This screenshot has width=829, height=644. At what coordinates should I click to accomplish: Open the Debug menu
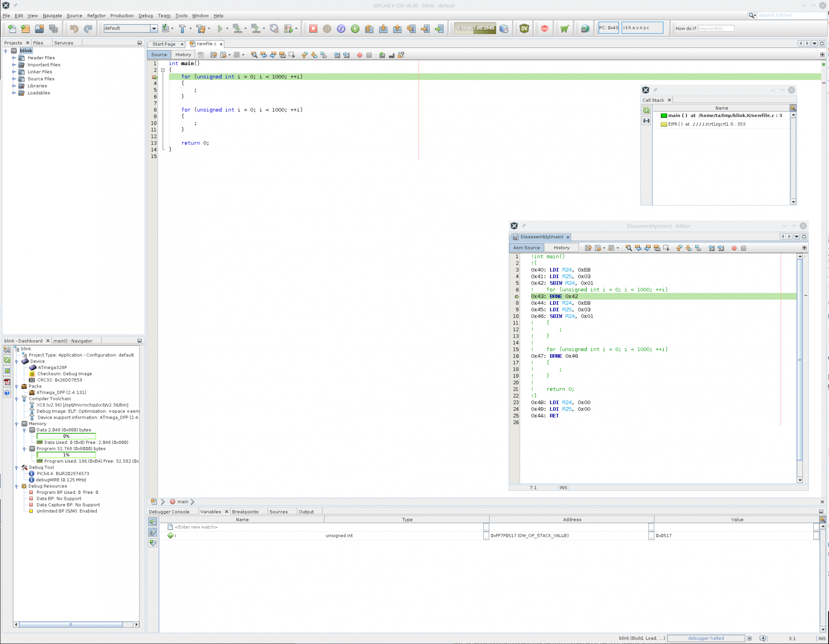[x=146, y=16]
